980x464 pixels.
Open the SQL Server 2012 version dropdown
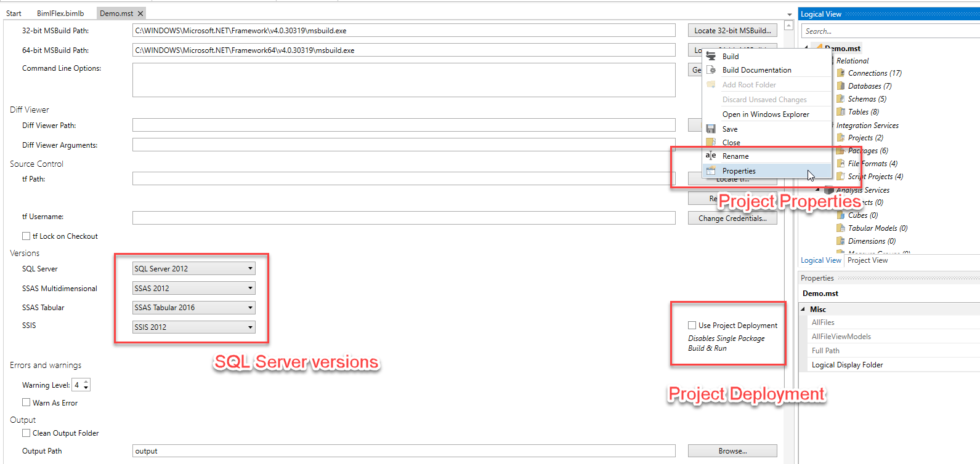point(193,268)
